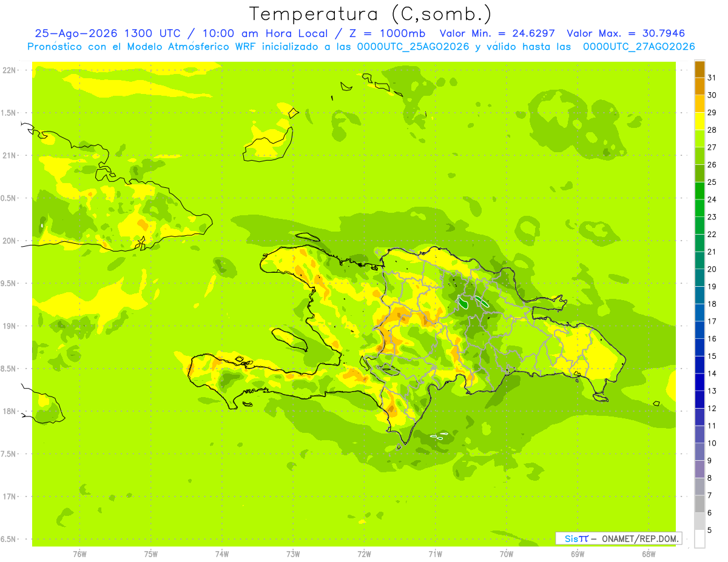
Task: Click legend value '30'
Action: click(712, 95)
